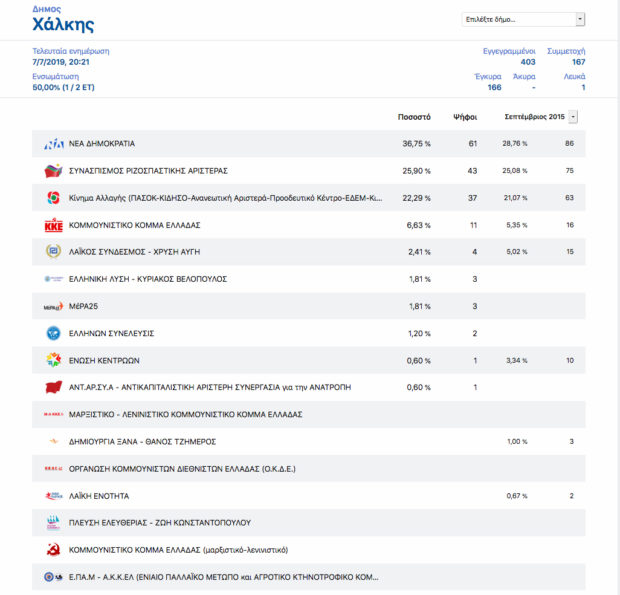Click the Ενσωμάτωση 50,00% (1 / 2 ET) value

(63, 87)
